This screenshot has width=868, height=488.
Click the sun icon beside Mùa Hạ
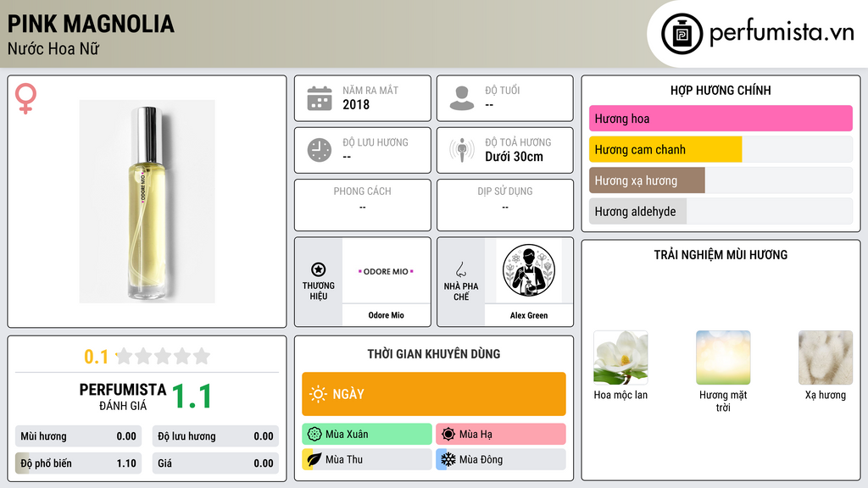448,435
